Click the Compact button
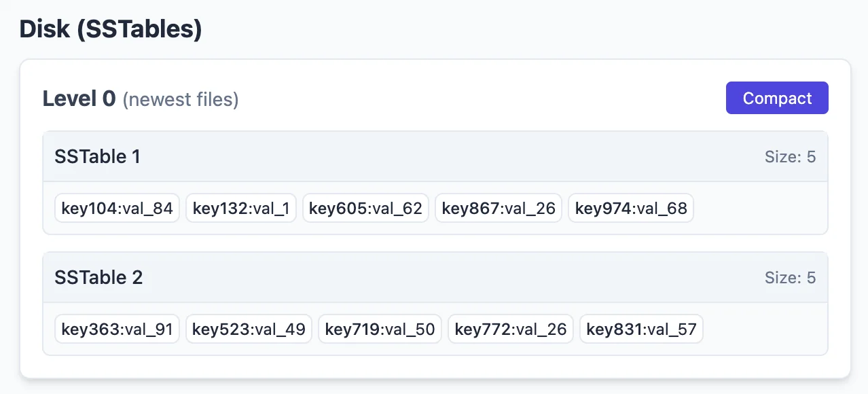Screen dimensions: 868x394 point(777,98)
